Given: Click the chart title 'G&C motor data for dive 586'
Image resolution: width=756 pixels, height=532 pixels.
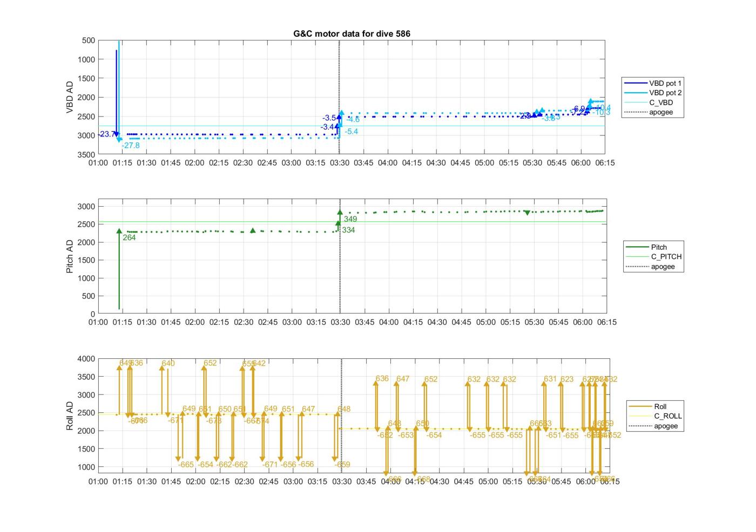Looking at the screenshot, I should pyautogui.click(x=352, y=33).
